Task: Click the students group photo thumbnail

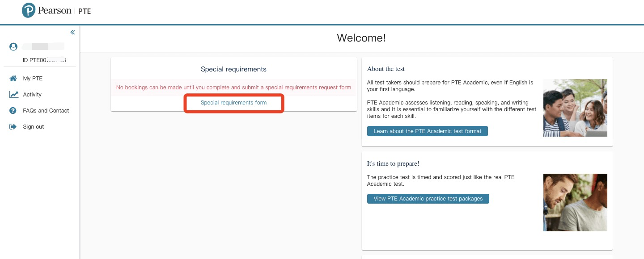Action: coord(575,108)
